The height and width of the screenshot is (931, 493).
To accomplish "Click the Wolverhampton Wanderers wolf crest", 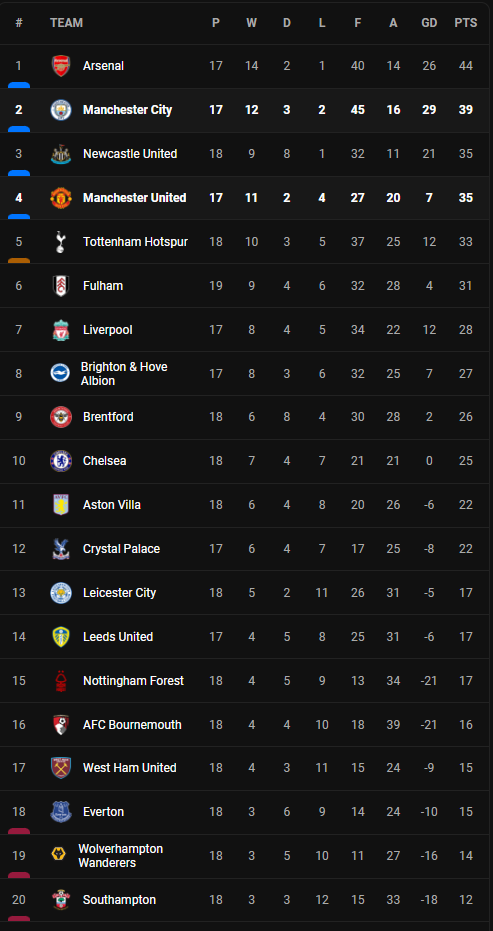I will click(58, 856).
